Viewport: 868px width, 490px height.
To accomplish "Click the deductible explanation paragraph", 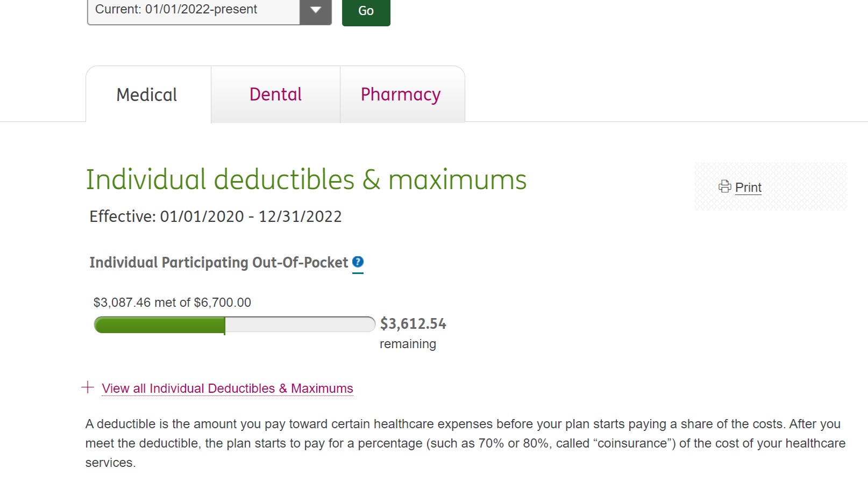I will [x=465, y=443].
